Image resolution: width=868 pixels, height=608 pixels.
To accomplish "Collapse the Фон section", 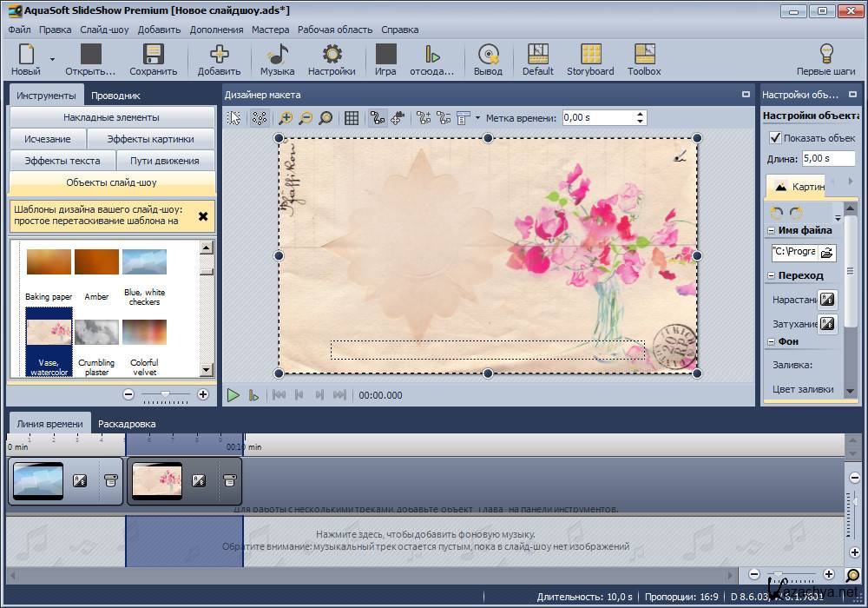I will [771, 342].
